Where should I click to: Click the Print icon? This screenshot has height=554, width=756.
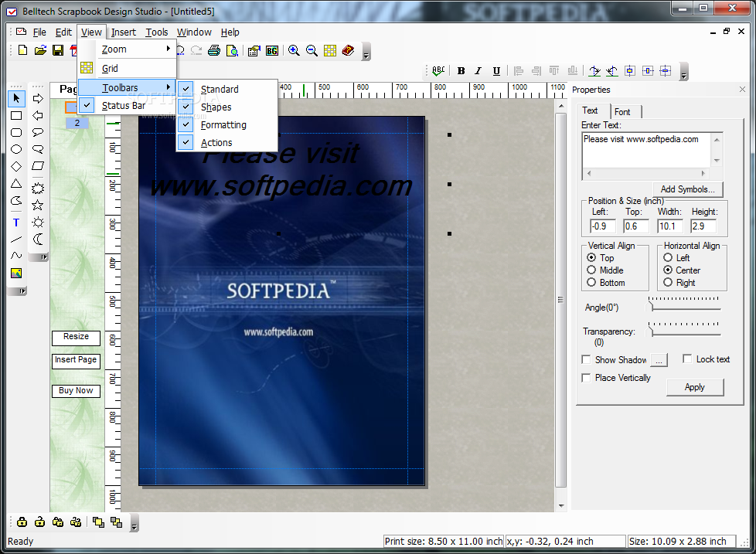pos(214,50)
